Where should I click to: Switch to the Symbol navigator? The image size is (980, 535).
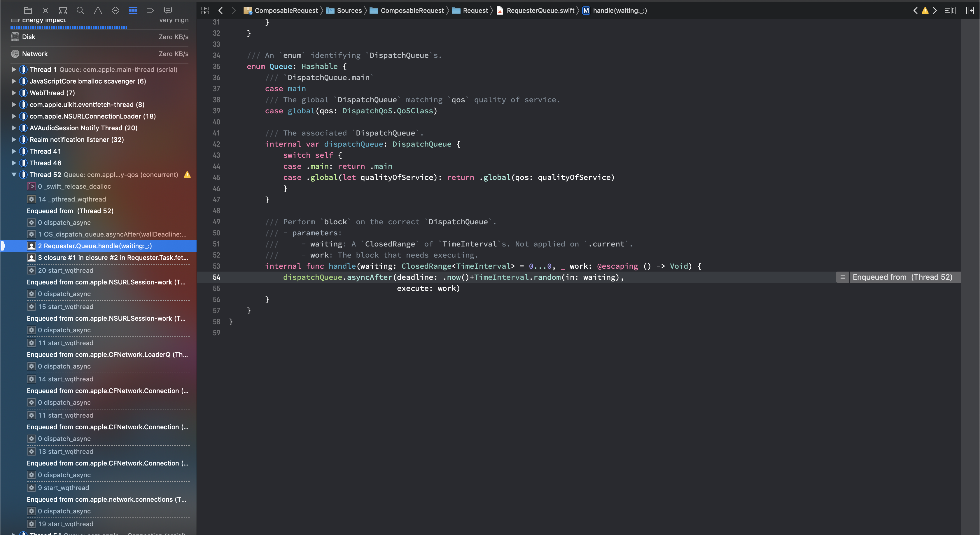click(x=63, y=10)
